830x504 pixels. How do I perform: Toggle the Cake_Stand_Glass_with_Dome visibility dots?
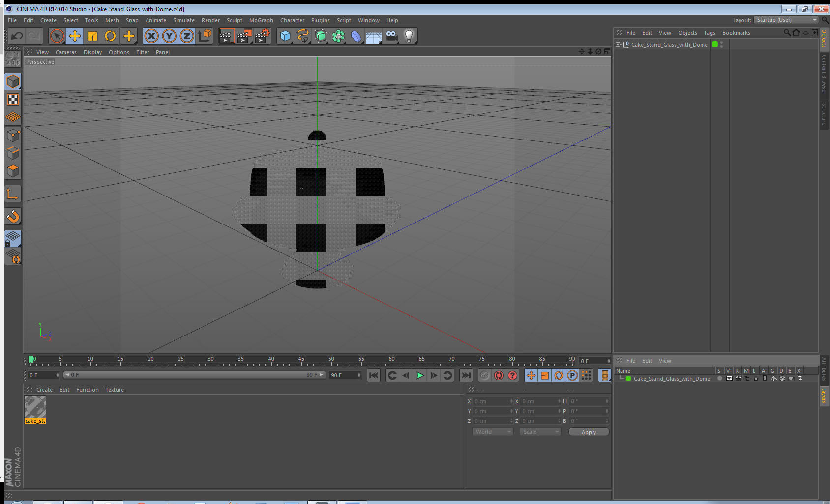pos(721,45)
